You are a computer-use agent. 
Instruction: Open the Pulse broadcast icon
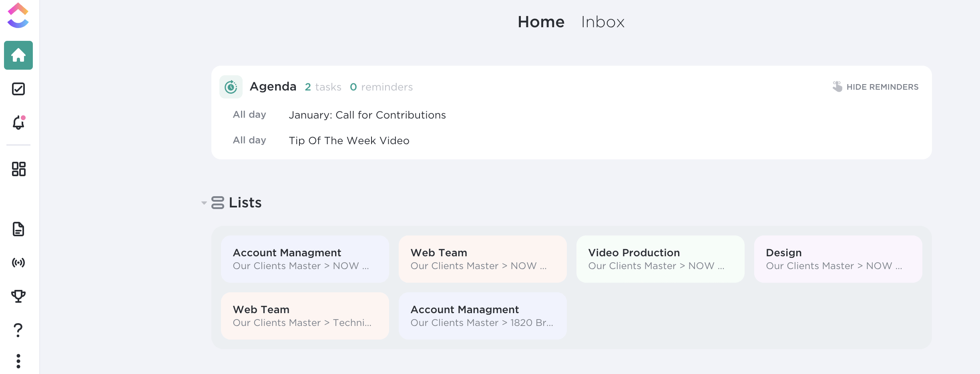point(18,263)
